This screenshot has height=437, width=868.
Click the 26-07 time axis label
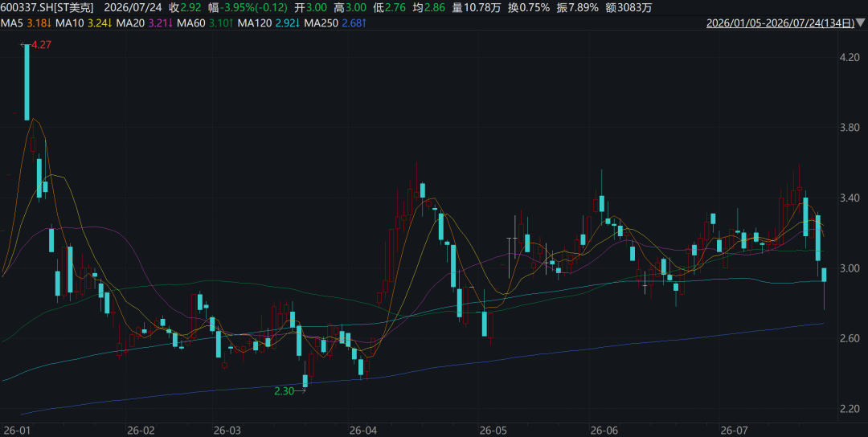(734, 431)
